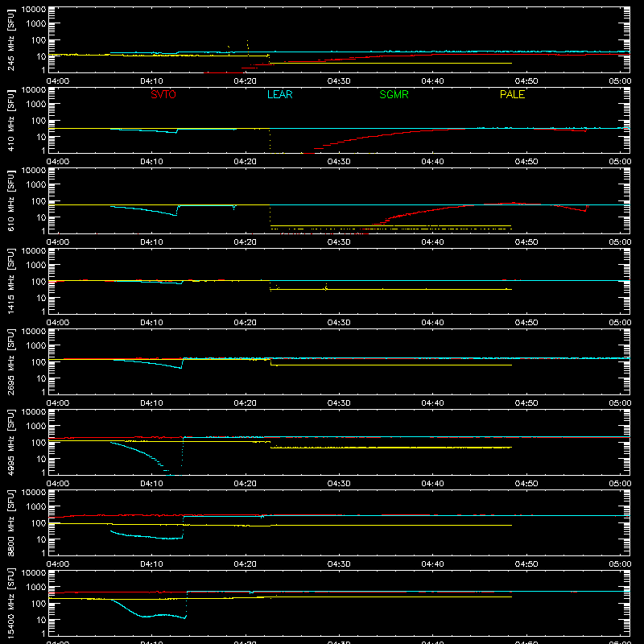Click the 1000 y-axis label of the 4995 MHz plot
Screen dimensions: 644x644
tap(36, 426)
